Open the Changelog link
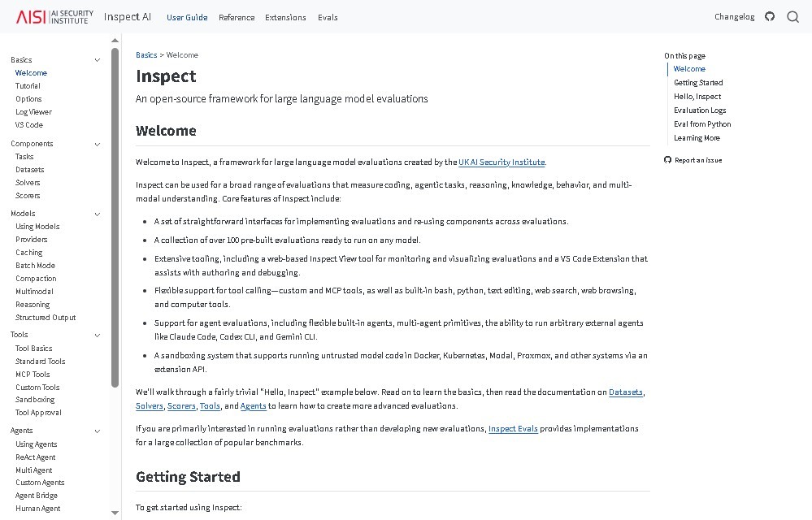812x520 pixels. point(734,16)
